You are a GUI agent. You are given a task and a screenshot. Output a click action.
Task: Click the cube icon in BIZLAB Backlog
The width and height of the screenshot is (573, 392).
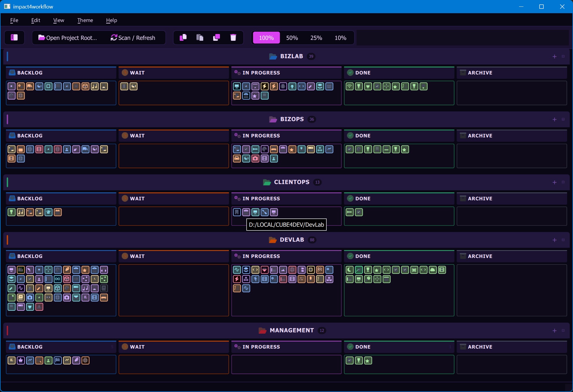click(85, 86)
